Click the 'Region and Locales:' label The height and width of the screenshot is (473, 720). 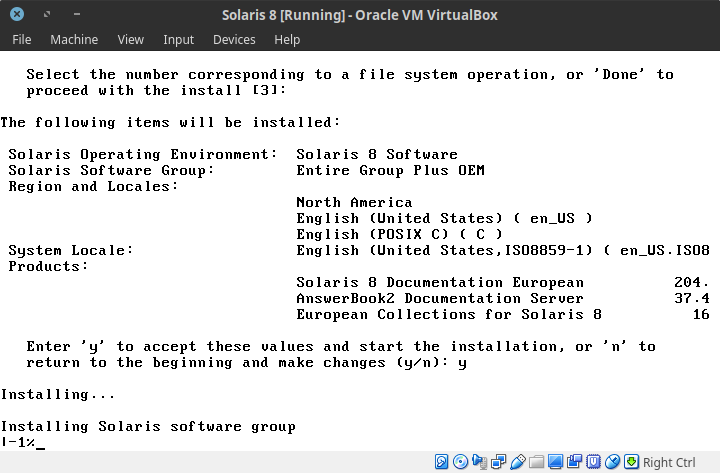[x=93, y=186]
